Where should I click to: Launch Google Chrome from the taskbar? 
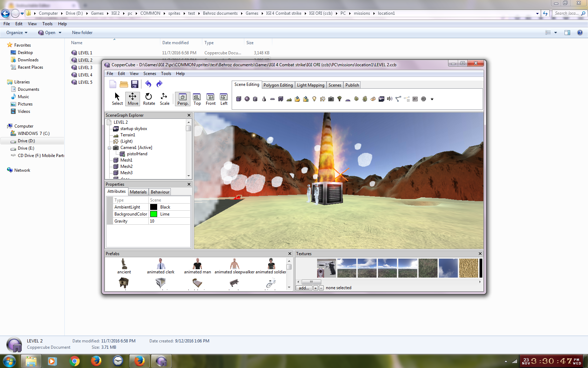75,361
